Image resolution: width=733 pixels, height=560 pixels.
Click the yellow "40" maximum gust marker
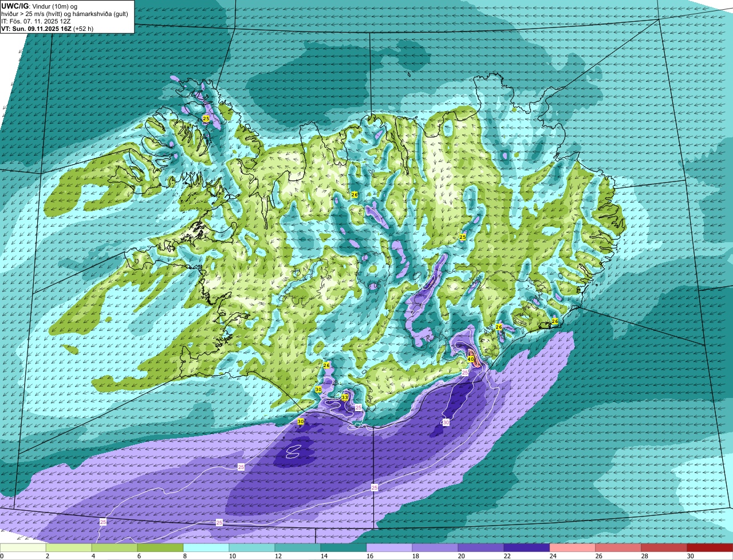click(471, 359)
